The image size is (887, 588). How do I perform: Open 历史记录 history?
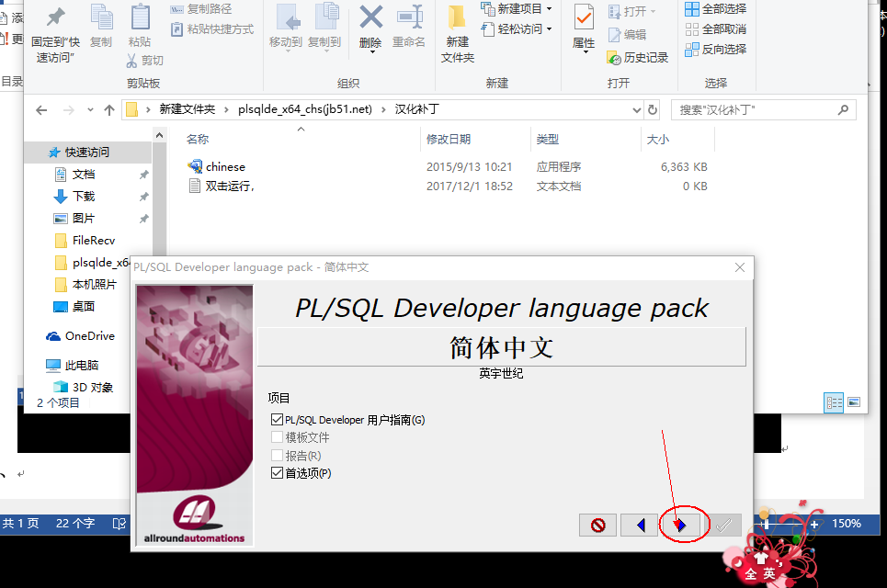(638, 58)
